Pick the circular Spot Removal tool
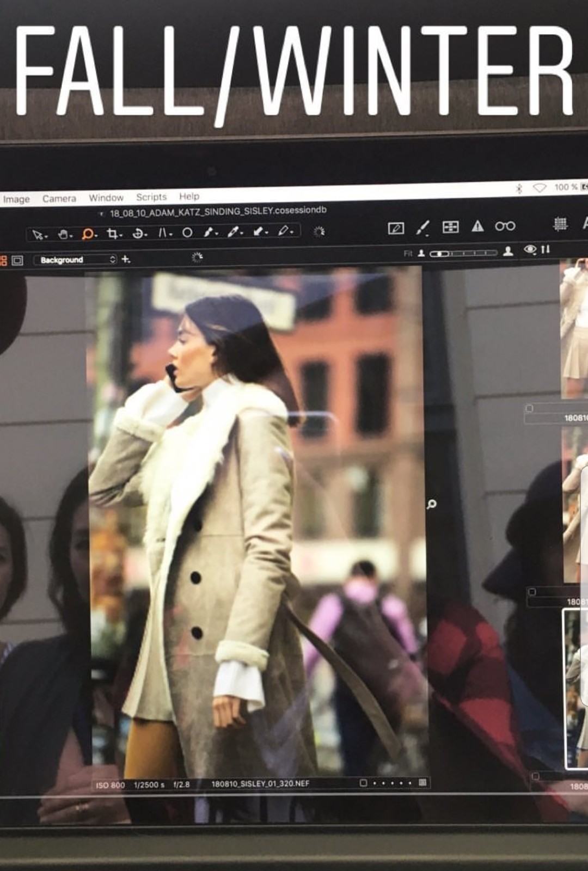This screenshot has width=588, height=871. tap(187, 232)
